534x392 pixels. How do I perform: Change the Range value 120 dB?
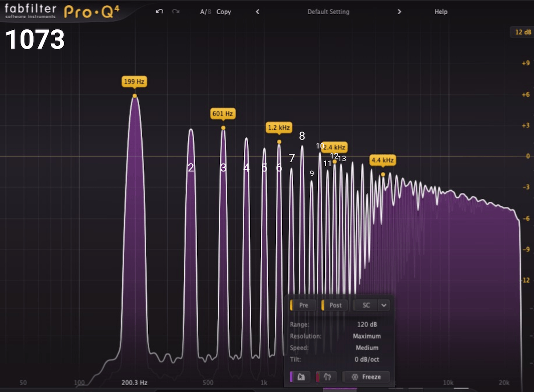click(367, 324)
